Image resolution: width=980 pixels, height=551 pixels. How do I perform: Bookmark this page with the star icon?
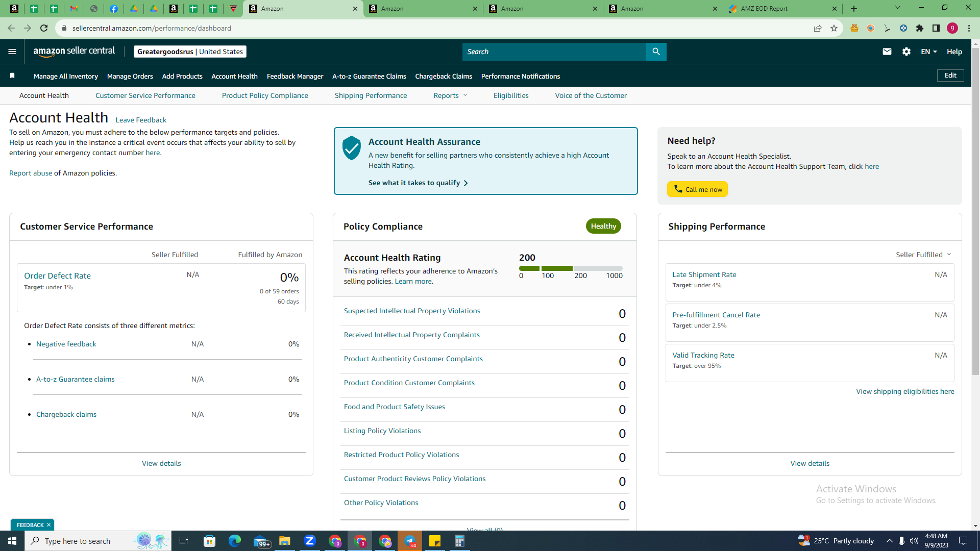point(834,28)
